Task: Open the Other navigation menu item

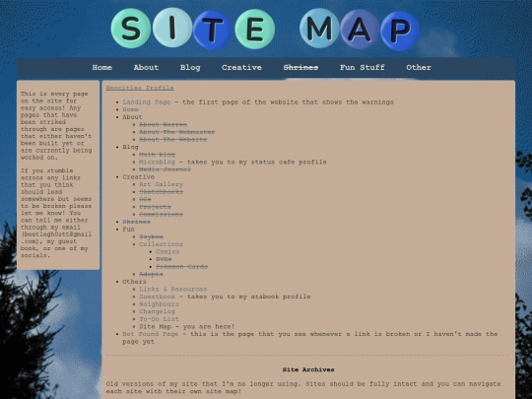Action: tap(419, 68)
